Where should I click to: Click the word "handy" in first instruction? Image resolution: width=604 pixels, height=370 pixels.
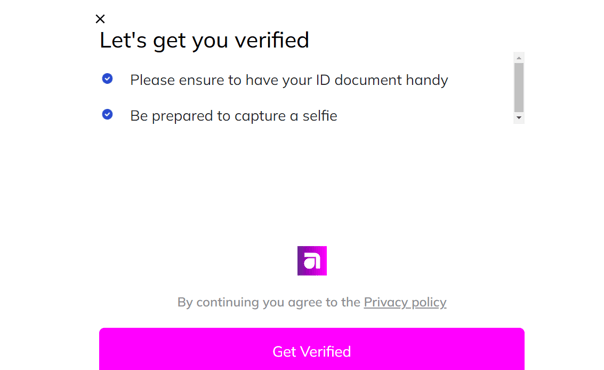(x=427, y=80)
